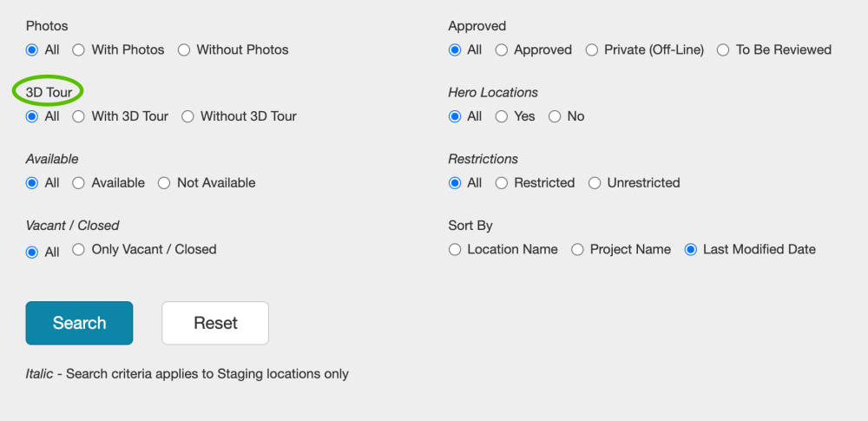Select To Be Reviewed option
The width and height of the screenshot is (868, 421).
click(723, 50)
